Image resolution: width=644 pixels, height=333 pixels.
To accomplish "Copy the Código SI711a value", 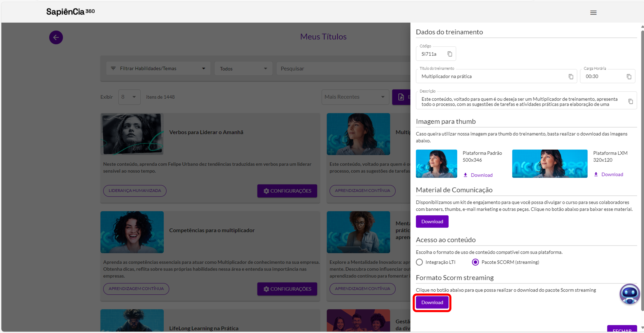I will (449, 54).
